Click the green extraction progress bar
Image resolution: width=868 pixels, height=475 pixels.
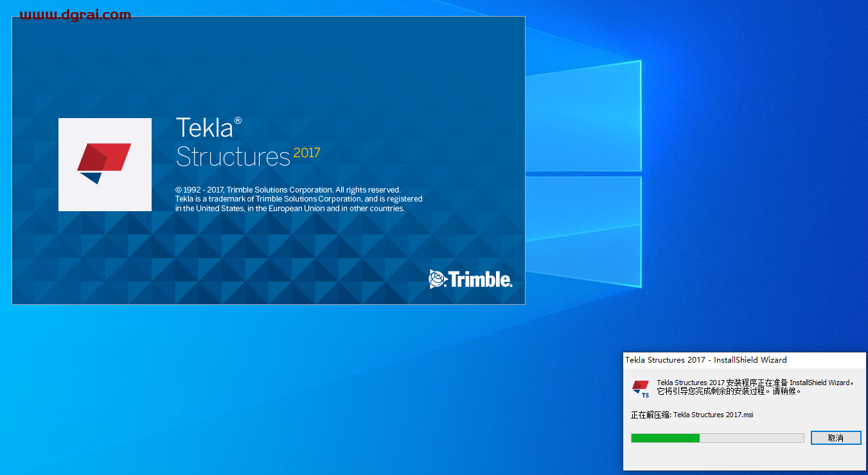coord(718,438)
